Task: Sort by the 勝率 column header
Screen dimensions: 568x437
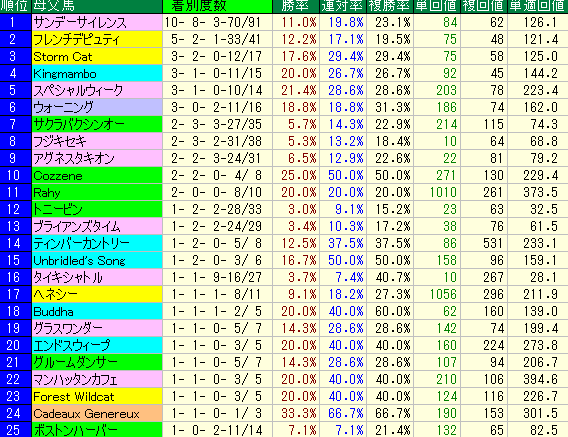Action: 296,6
